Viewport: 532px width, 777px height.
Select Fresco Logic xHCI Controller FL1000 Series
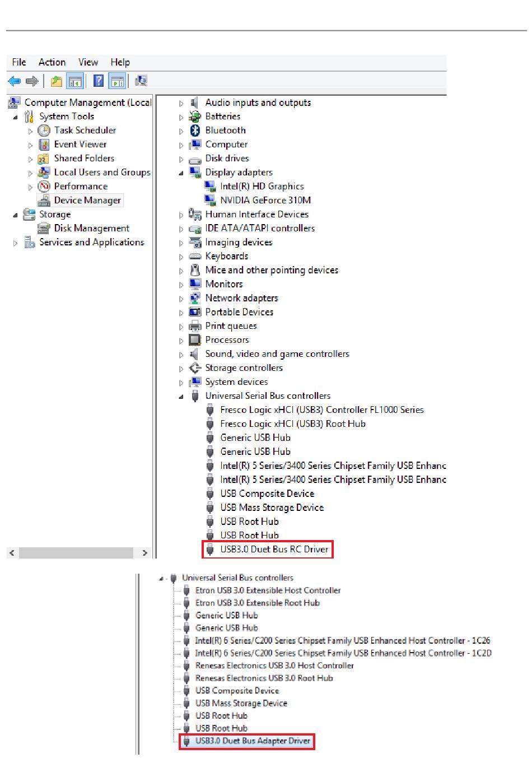(x=322, y=410)
